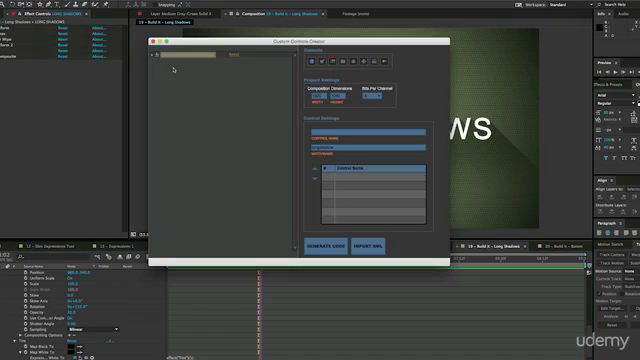Image resolution: width=640 pixels, height=360 pixels.
Task: Add a point control, sixth Controls icon
Action: coord(364,61)
